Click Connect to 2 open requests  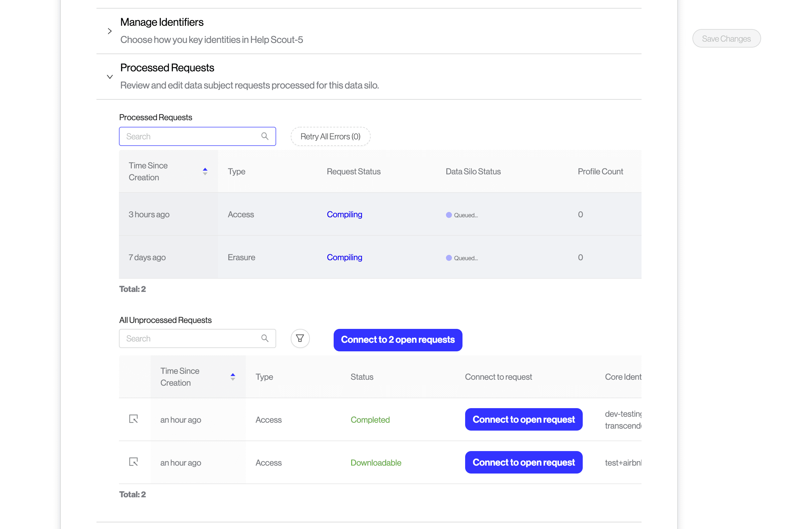[x=398, y=340]
